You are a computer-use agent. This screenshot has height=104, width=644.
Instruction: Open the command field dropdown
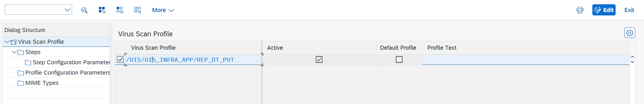click(67, 10)
